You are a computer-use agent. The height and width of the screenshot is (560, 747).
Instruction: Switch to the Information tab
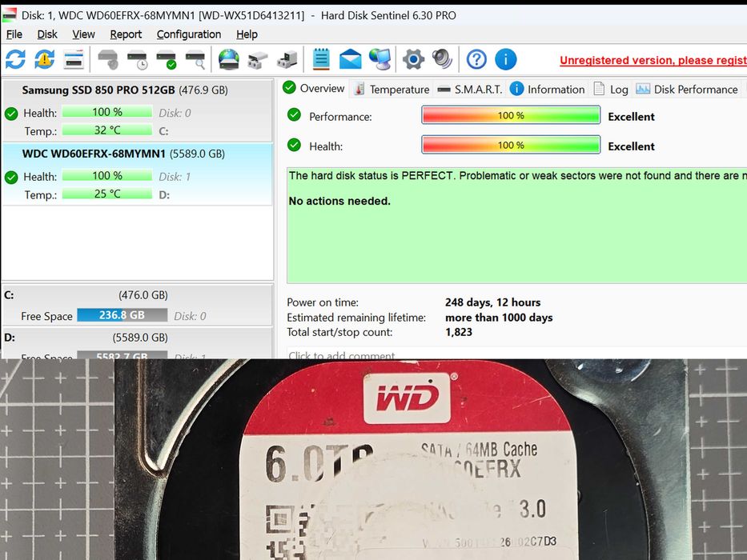[547, 89]
